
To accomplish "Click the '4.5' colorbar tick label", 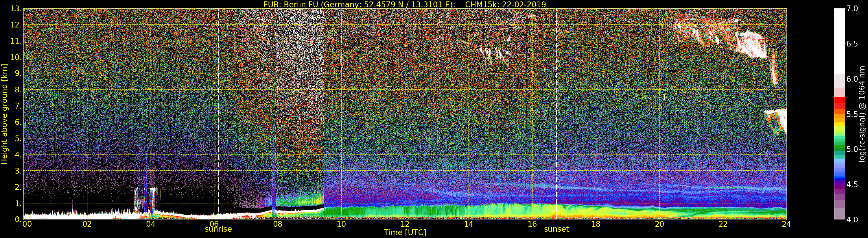I will point(852,185).
